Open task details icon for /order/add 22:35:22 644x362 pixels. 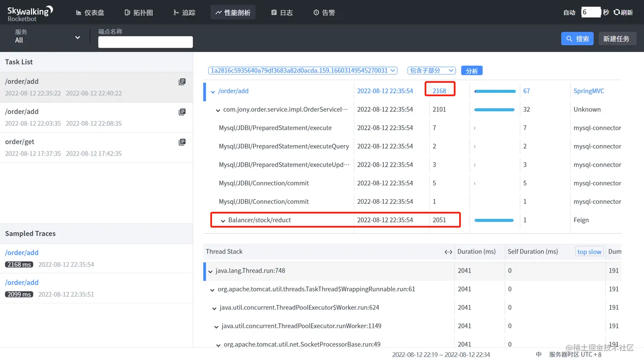pyautogui.click(x=182, y=82)
